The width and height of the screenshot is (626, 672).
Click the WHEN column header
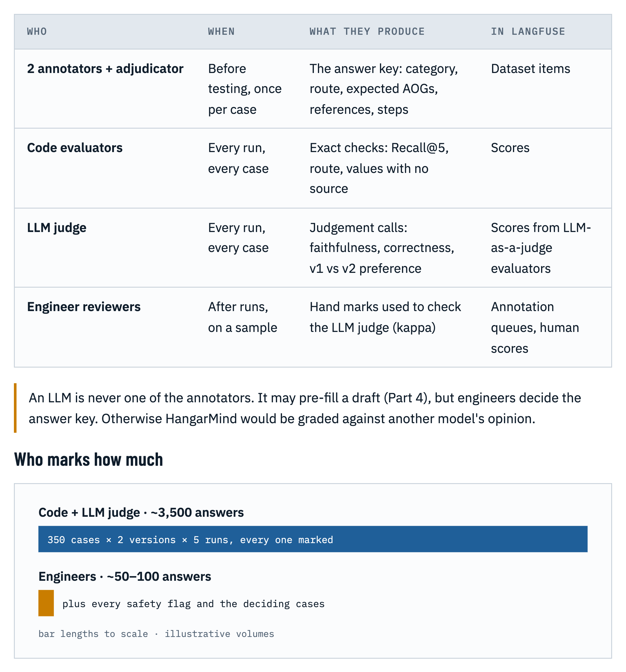221,32
